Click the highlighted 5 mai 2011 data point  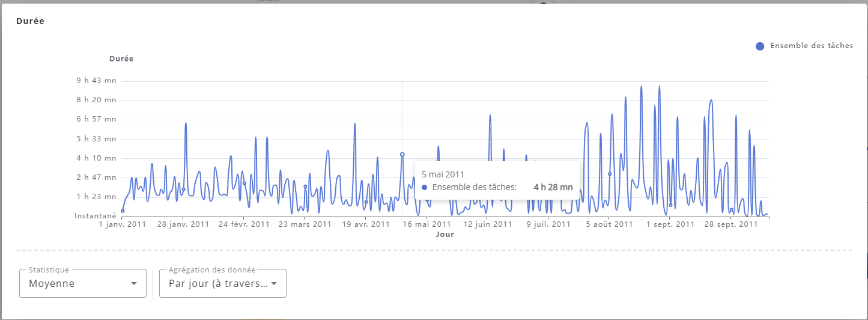402,155
